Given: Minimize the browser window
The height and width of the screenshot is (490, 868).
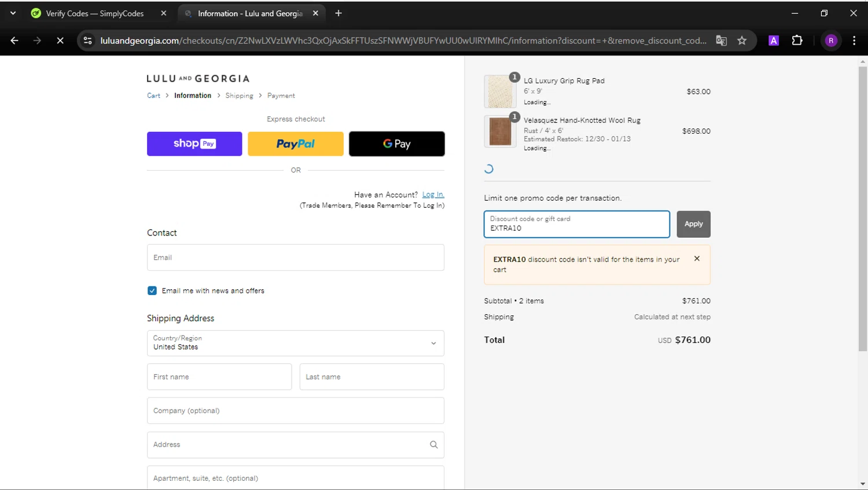Looking at the screenshot, I should pyautogui.click(x=795, y=13).
